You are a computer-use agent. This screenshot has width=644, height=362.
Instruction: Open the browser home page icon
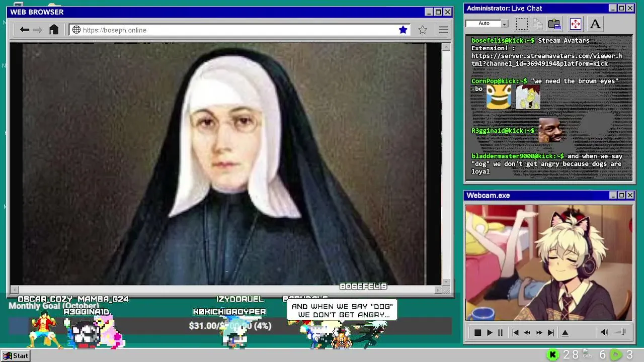54,30
